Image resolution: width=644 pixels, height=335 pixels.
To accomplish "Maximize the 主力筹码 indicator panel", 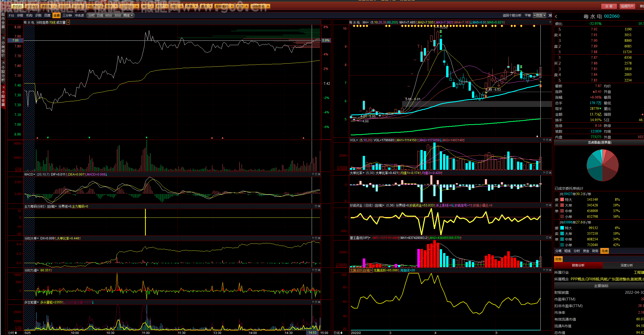I will [316, 206].
